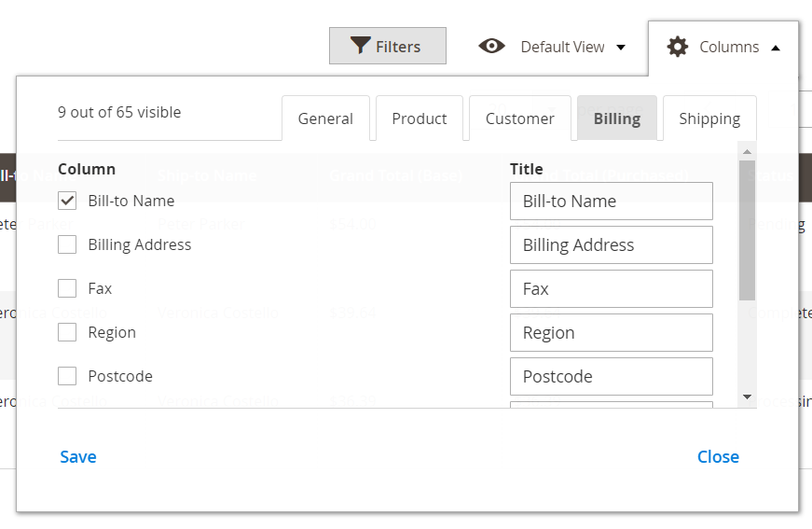The height and width of the screenshot is (529, 812).
Task: Click the Columns gear icon
Action: tap(678, 47)
